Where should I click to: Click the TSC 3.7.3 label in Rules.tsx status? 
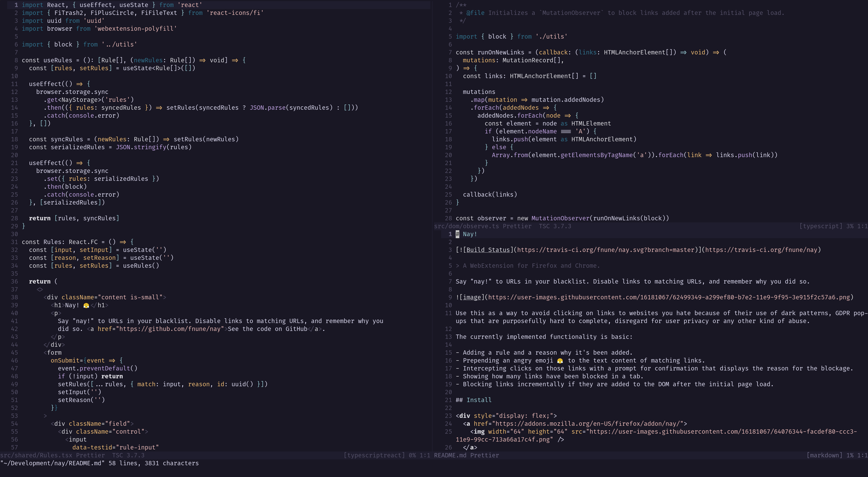[128, 455]
